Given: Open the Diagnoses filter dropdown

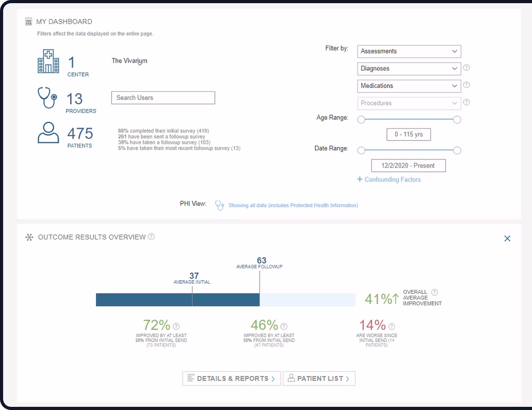Looking at the screenshot, I should tap(409, 69).
